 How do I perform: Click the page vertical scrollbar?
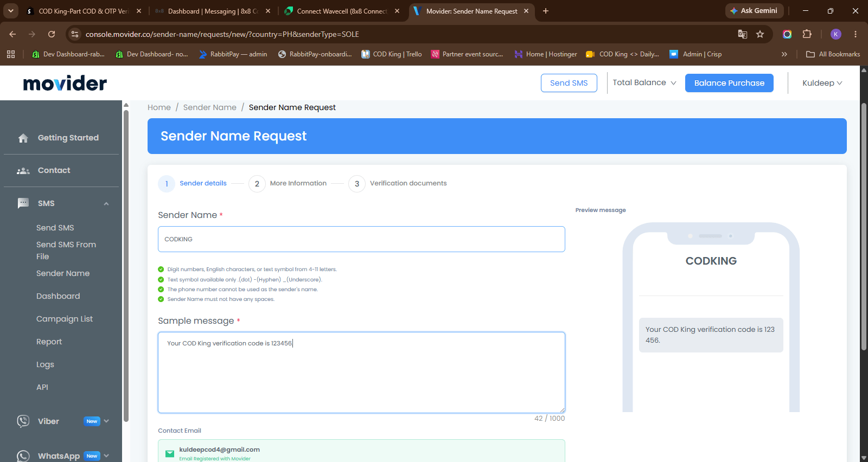[x=864, y=228]
